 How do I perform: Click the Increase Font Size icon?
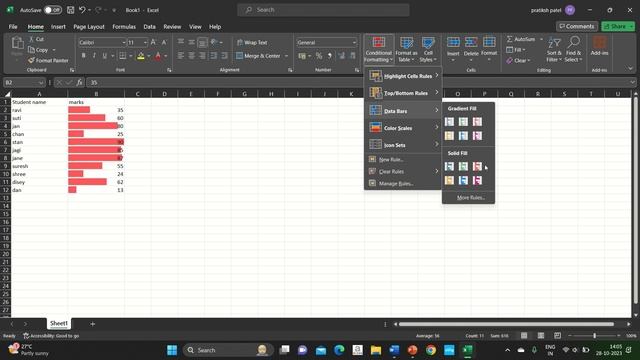point(153,42)
